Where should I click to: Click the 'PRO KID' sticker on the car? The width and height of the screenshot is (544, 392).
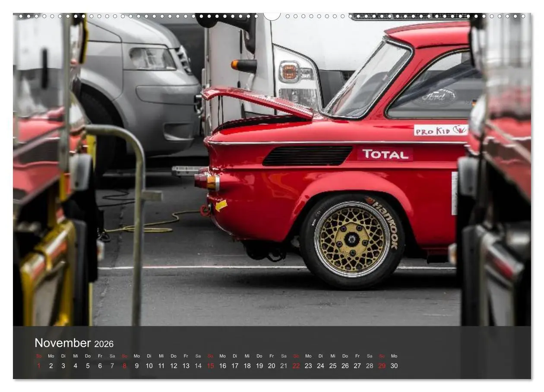pos(441,130)
